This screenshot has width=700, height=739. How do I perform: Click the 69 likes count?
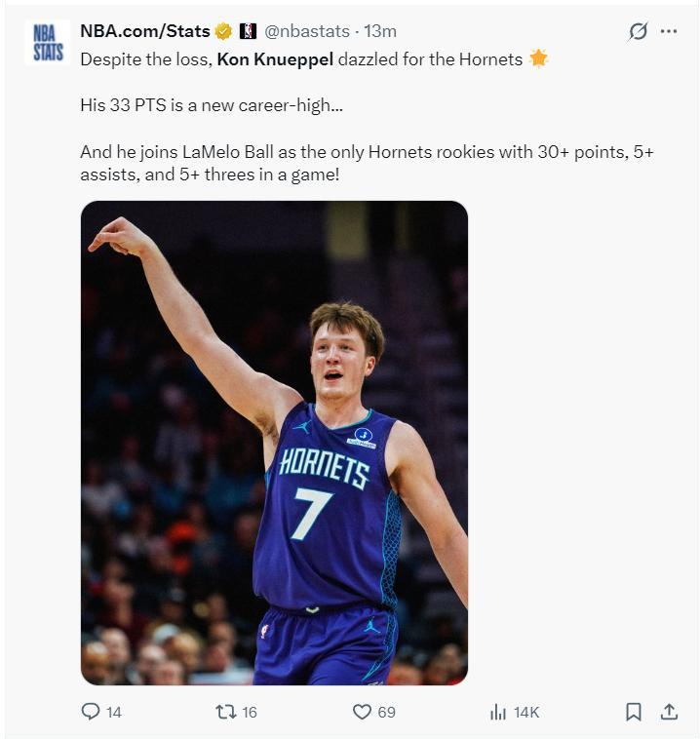pos(387,713)
